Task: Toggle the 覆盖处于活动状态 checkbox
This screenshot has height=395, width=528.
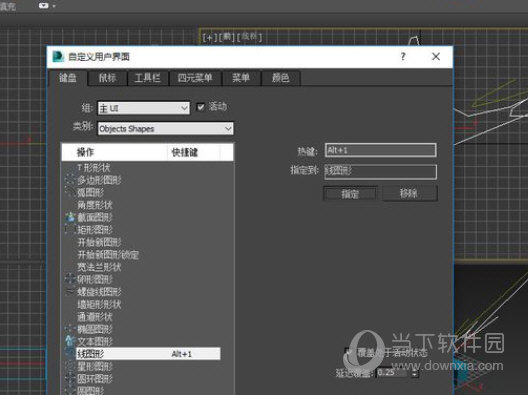Action: point(349,353)
